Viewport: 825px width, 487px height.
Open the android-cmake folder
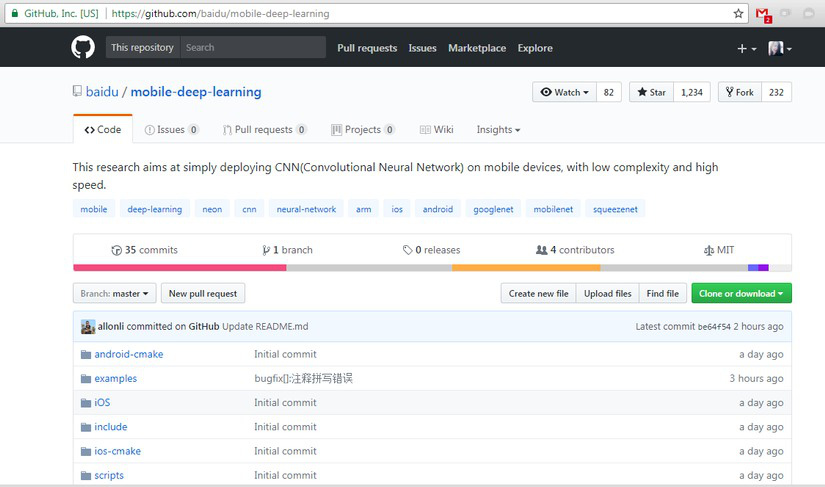tap(129, 354)
